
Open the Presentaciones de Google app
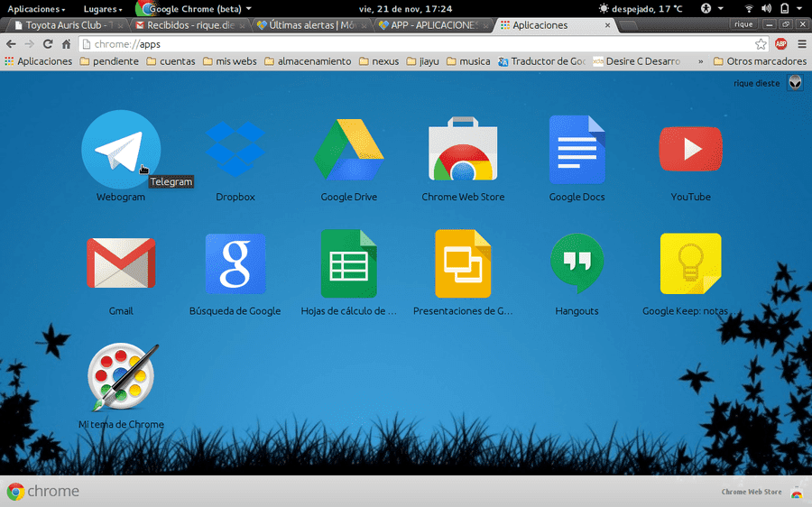[x=463, y=263]
